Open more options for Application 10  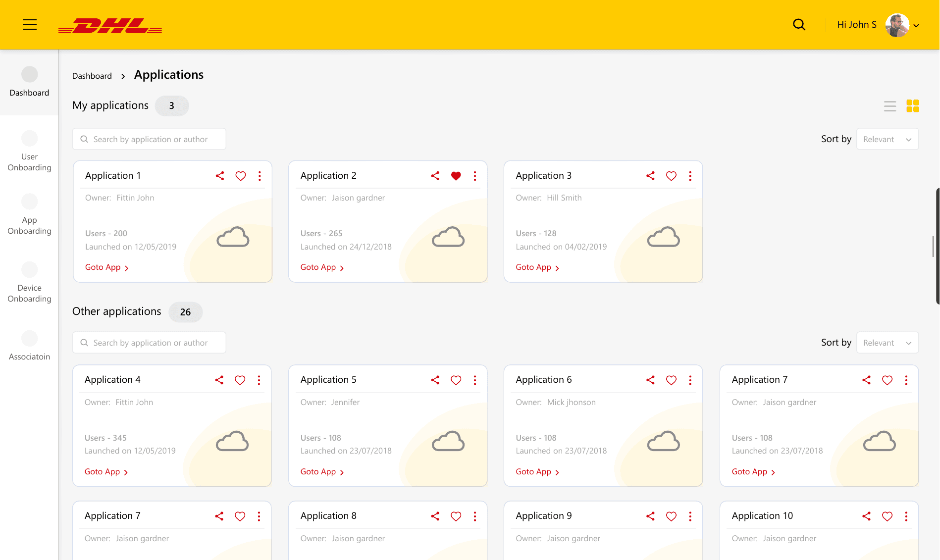click(906, 516)
